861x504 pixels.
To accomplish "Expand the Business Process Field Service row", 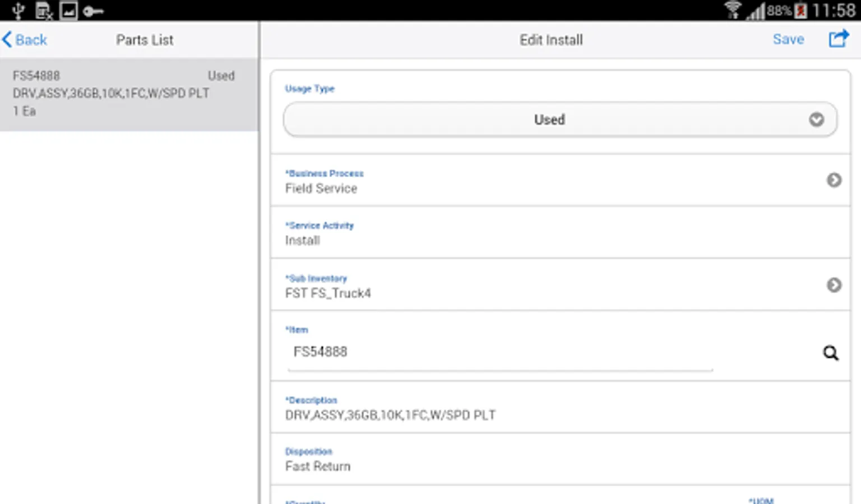I will pos(560,180).
